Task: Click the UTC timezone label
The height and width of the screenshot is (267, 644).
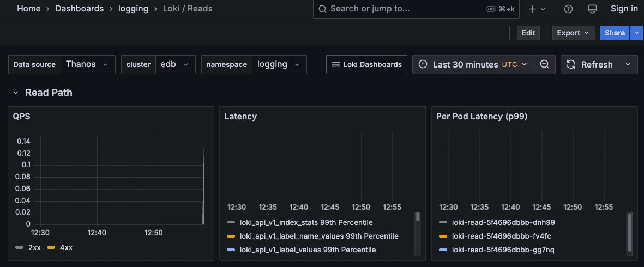Action: [x=509, y=64]
